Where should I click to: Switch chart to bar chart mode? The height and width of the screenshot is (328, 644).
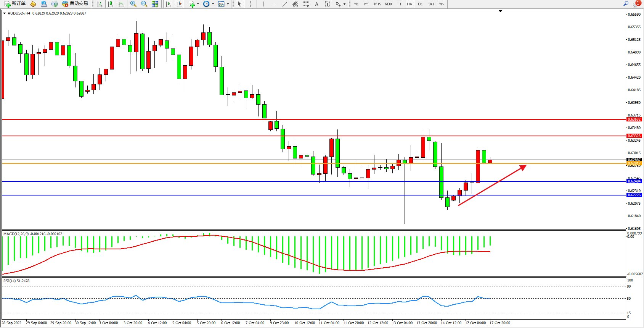[x=100, y=4]
